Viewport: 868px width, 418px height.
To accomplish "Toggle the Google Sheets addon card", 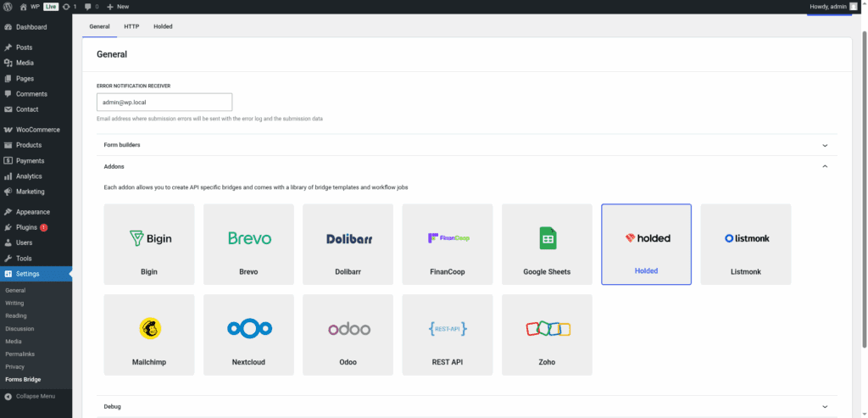I will coord(547,244).
